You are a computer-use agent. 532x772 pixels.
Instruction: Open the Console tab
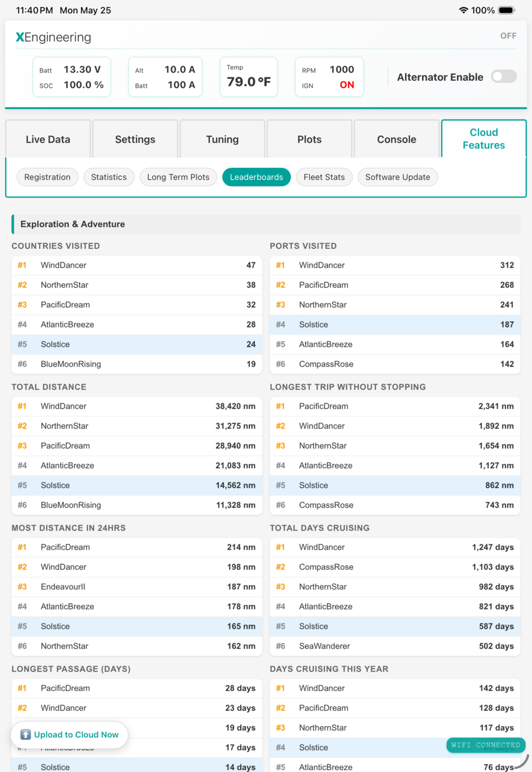pos(397,140)
